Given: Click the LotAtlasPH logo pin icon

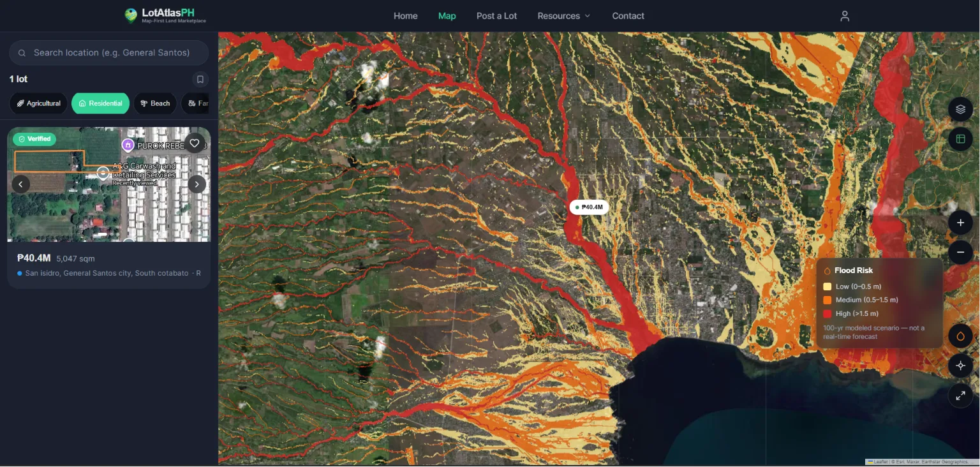Looking at the screenshot, I should [131, 16].
